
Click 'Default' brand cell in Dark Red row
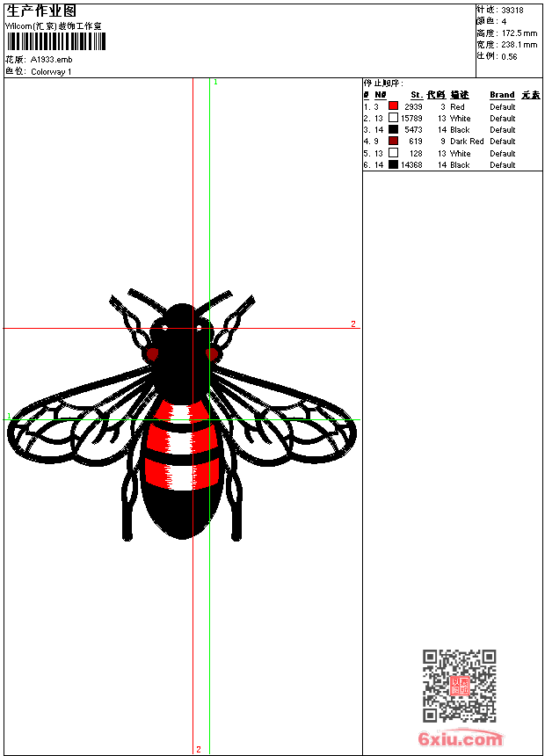(x=503, y=142)
